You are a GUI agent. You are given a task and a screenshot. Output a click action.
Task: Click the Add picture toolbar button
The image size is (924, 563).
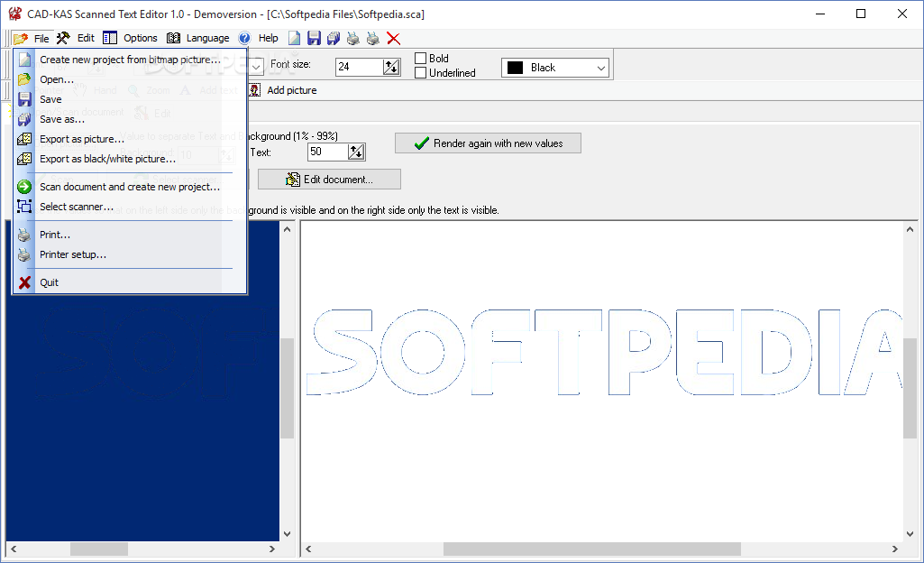point(283,90)
